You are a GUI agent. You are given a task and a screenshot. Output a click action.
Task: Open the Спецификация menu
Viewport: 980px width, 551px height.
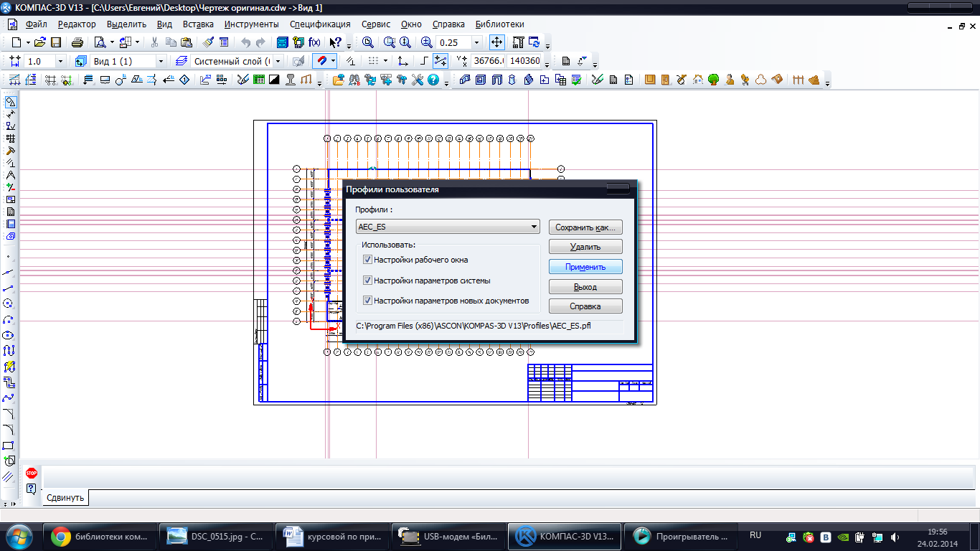320,24
